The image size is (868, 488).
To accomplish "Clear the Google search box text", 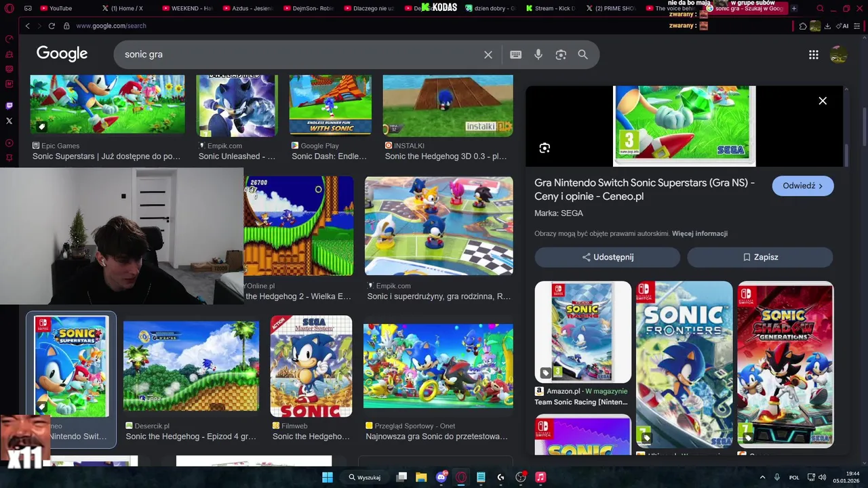I will 488,54.
